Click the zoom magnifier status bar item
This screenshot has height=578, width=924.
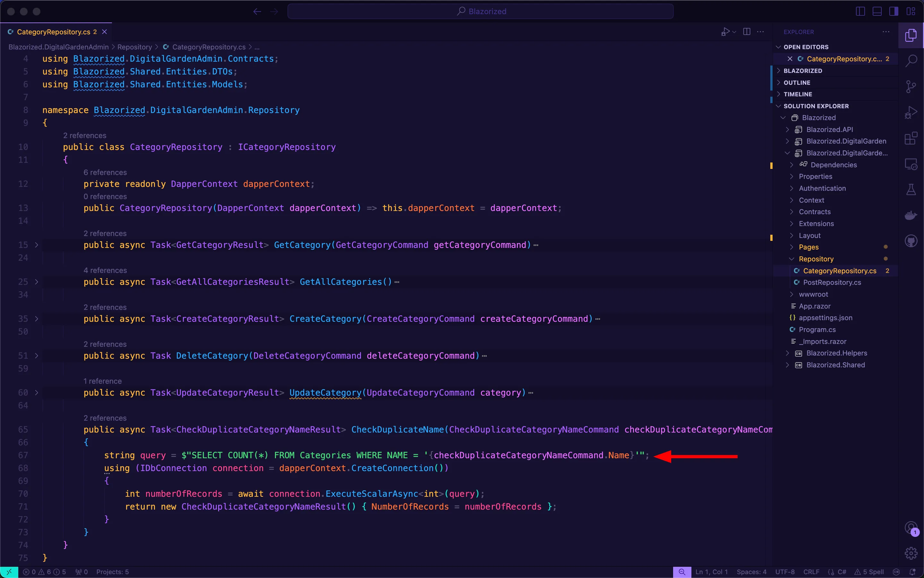[681, 572]
